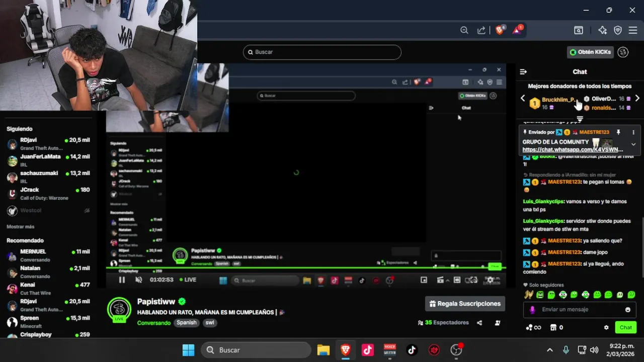Image resolution: width=644 pixels, height=362 pixels.
Task: Open File Explorer from taskbar
Action: [x=323, y=350]
